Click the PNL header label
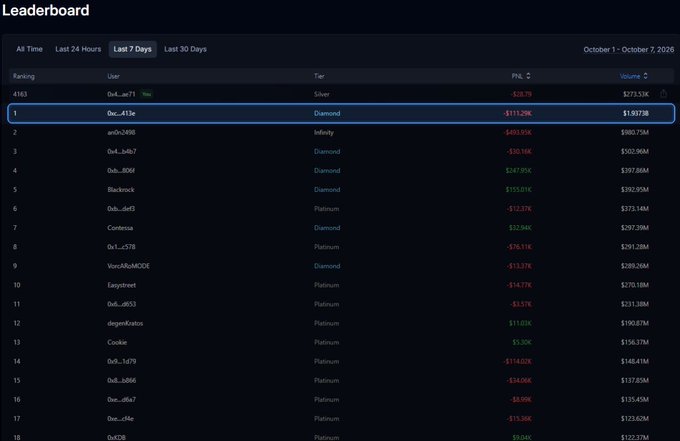 pos(517,76)
